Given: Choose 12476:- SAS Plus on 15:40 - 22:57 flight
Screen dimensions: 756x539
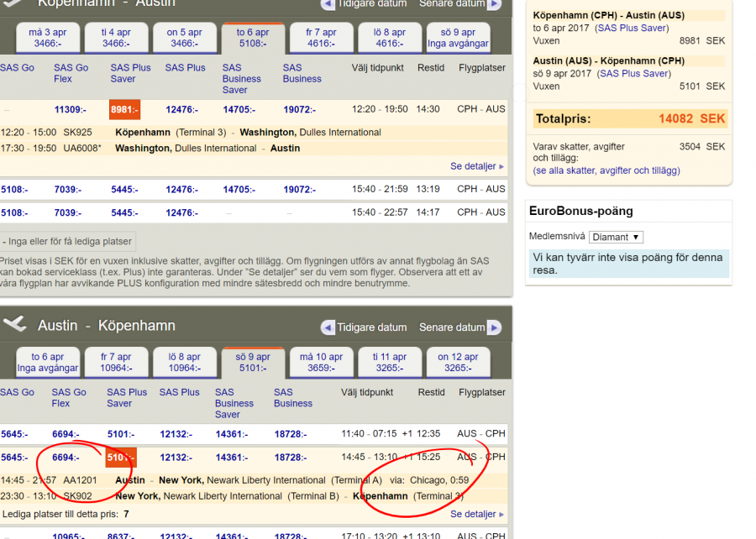Looking at the screenshot, I should coord(181,213).
